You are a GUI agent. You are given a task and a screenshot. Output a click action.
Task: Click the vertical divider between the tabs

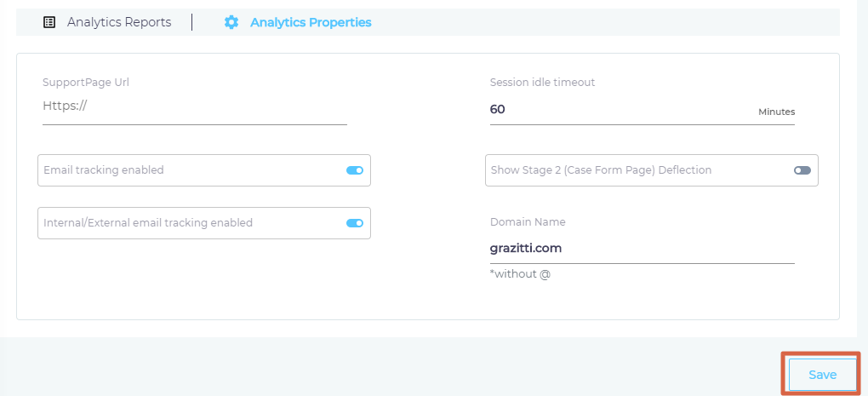coord(192,22)
